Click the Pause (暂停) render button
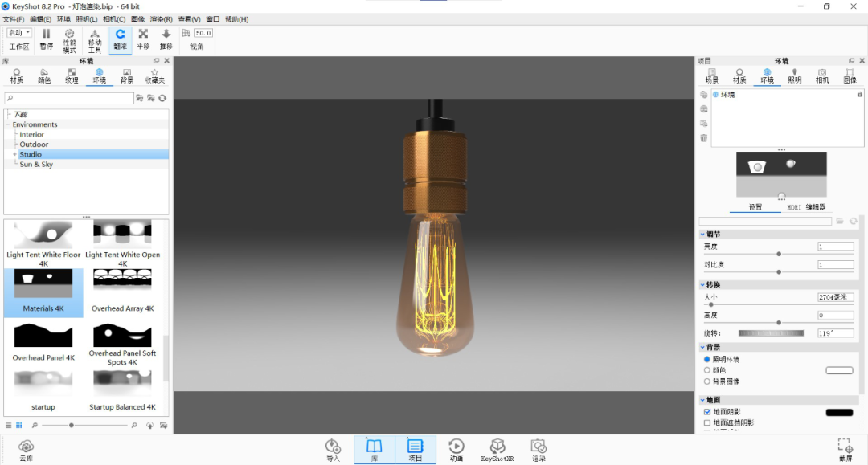 47,40
